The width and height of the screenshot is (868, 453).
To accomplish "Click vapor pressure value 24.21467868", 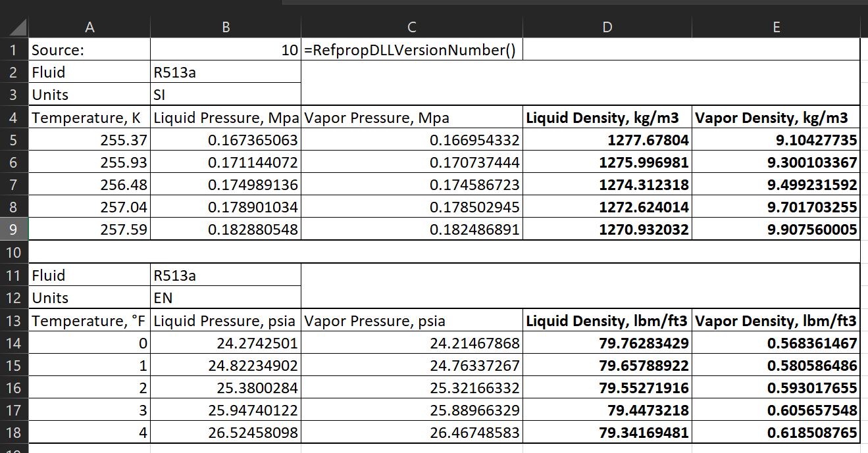I will [412, 343].
